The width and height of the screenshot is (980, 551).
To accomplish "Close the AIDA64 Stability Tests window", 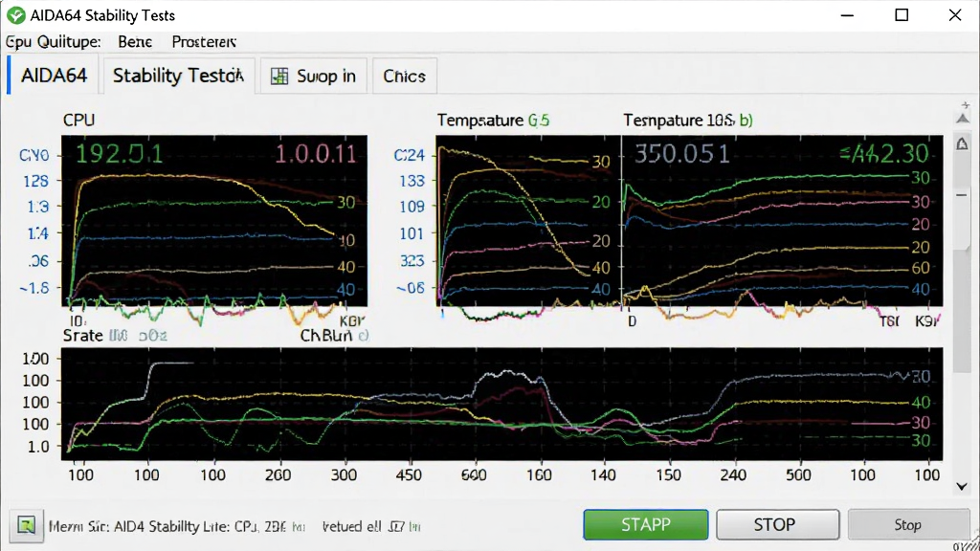I will click(955, 15).
